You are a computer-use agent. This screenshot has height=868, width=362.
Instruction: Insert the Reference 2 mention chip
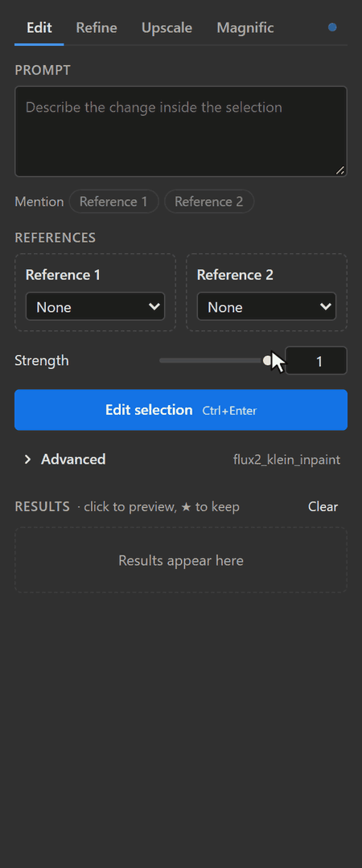click(209, 202)
